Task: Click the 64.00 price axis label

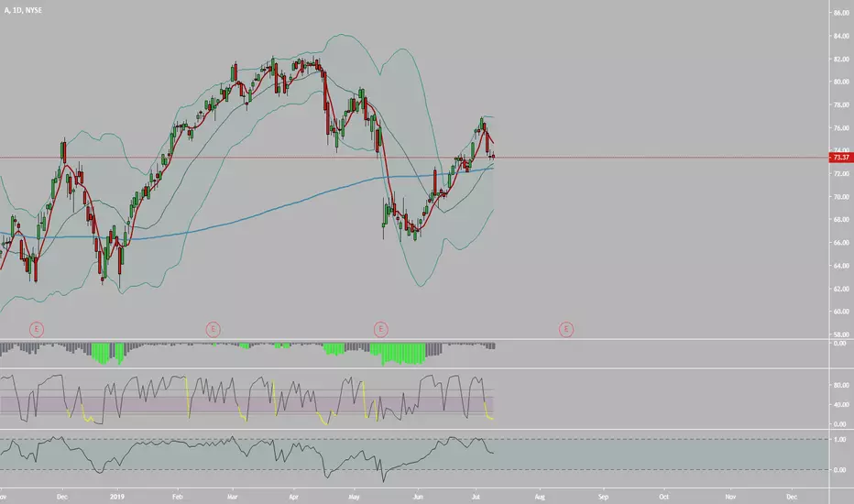Action: point(841,266)
